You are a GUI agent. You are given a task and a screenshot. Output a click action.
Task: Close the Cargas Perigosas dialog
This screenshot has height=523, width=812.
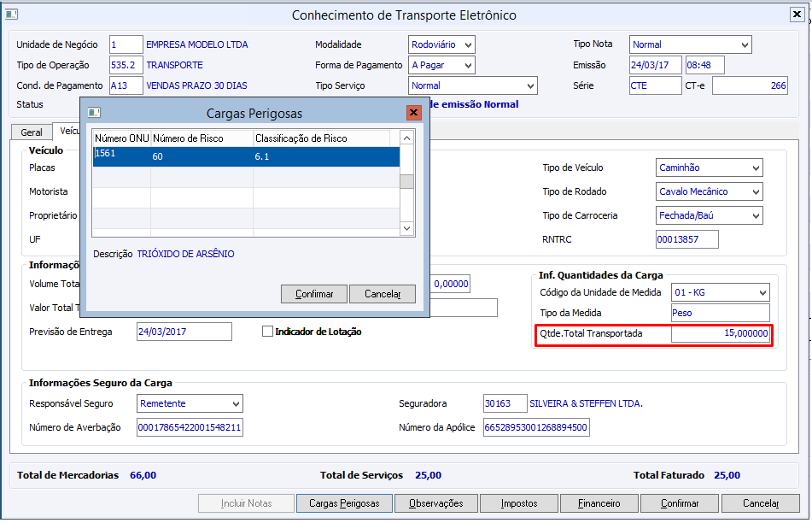413,113
